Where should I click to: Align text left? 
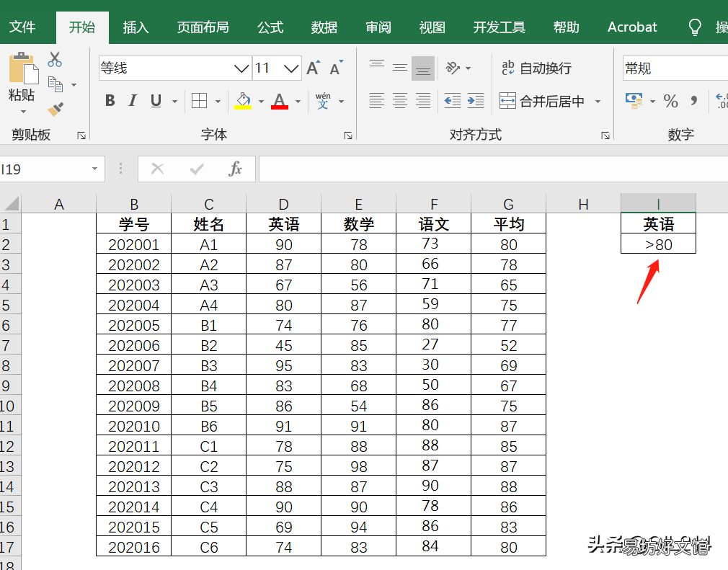(x=376, y=100)
